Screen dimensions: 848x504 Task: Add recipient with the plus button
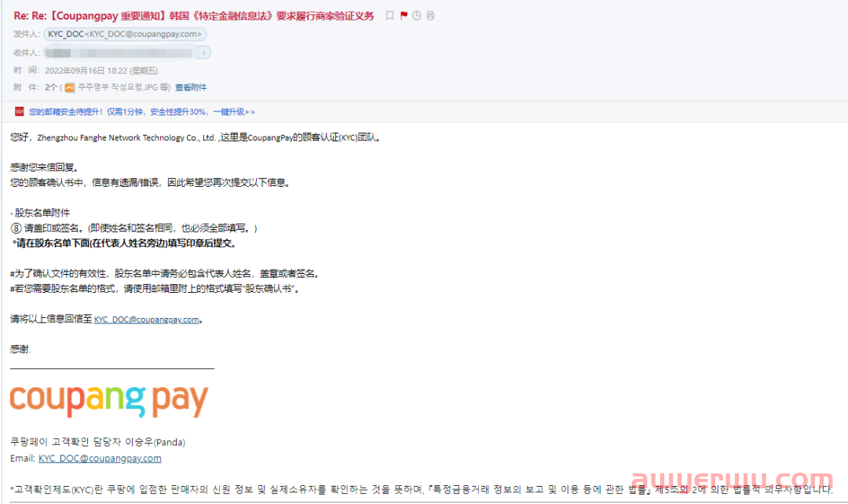(x=203, y=53)
